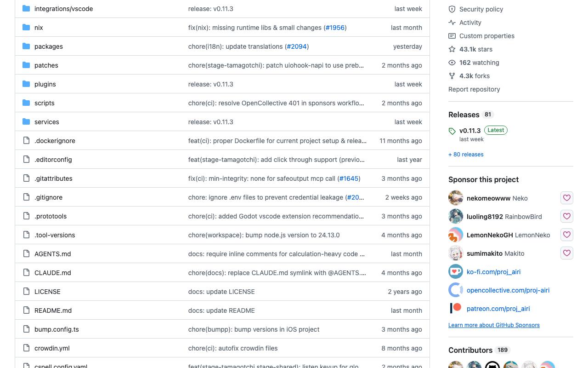Click the sponsor heart icon for sumimakito
Screen dimensions: 588x368
point(567,253)
